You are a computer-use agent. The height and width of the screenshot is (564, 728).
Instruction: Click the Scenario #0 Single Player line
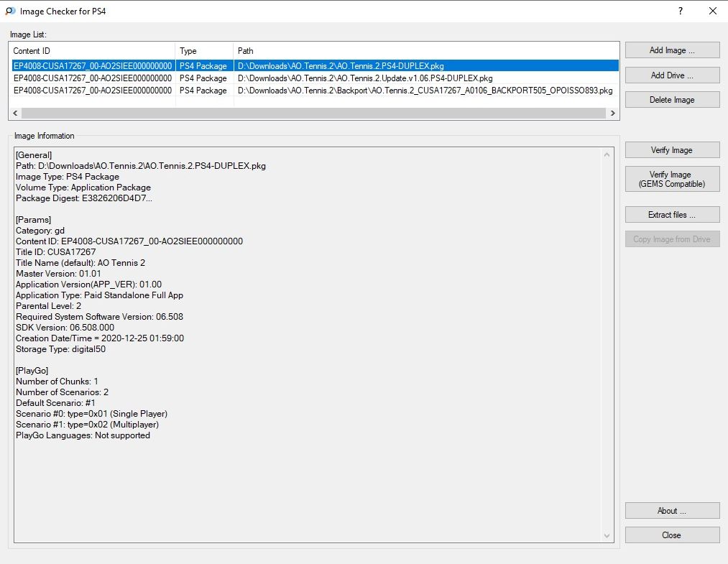point(91,414)
